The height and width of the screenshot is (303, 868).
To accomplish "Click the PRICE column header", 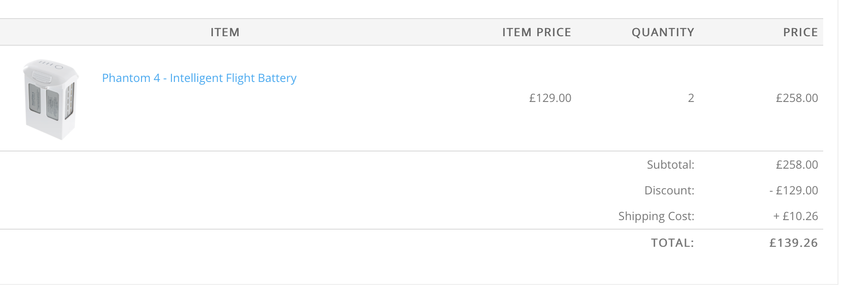I will pyautogui.click(x=800, y=32).
